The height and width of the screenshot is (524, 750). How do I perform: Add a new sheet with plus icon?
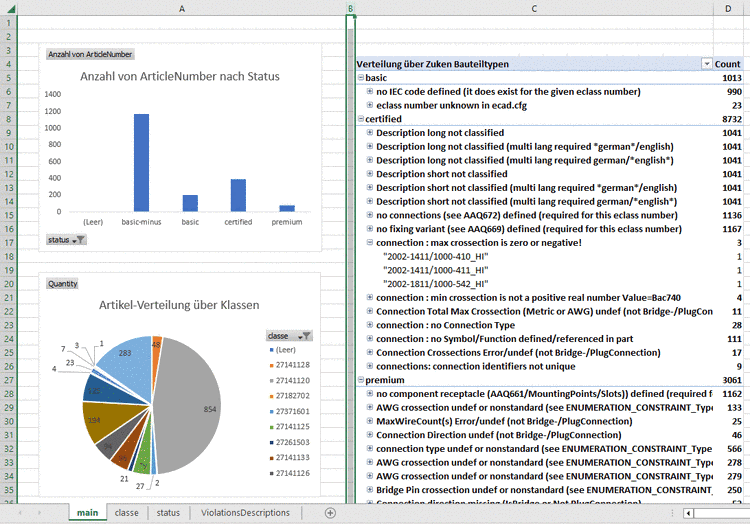pos(330,513)
